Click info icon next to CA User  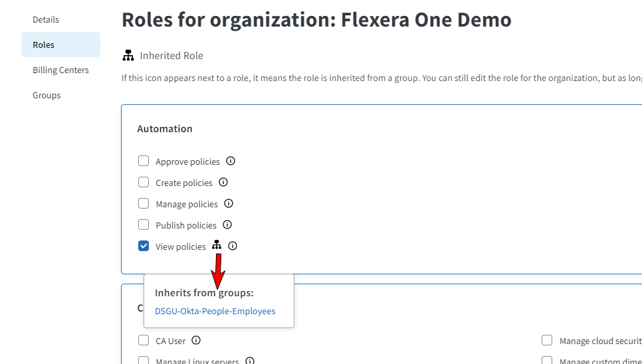[x=196, y=340]
